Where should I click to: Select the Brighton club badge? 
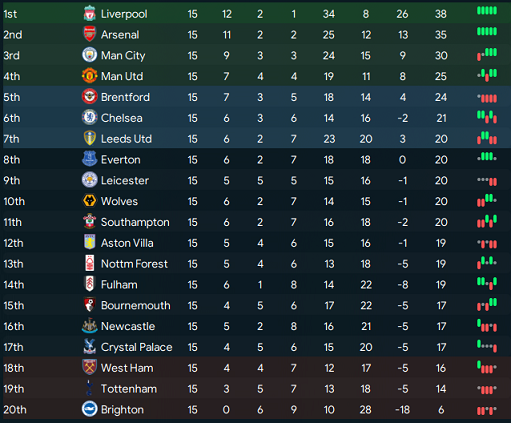click(89, 409)
